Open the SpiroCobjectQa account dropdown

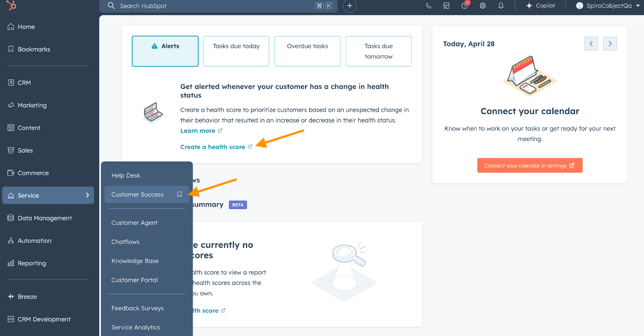click(x=608, y=6)
